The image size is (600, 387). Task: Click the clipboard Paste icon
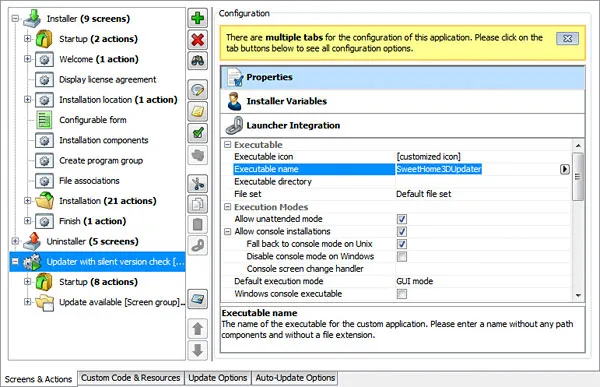click(197, 224)
